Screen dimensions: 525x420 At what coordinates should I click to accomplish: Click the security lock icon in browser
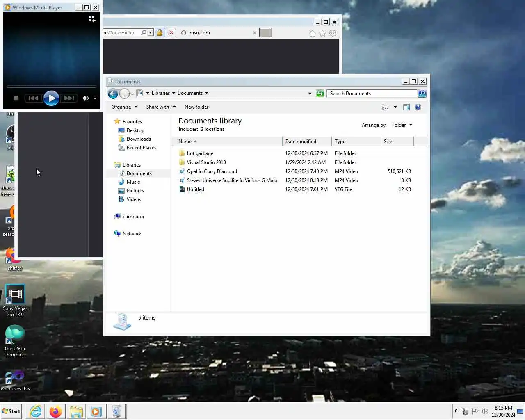click(x=160, y=33)
